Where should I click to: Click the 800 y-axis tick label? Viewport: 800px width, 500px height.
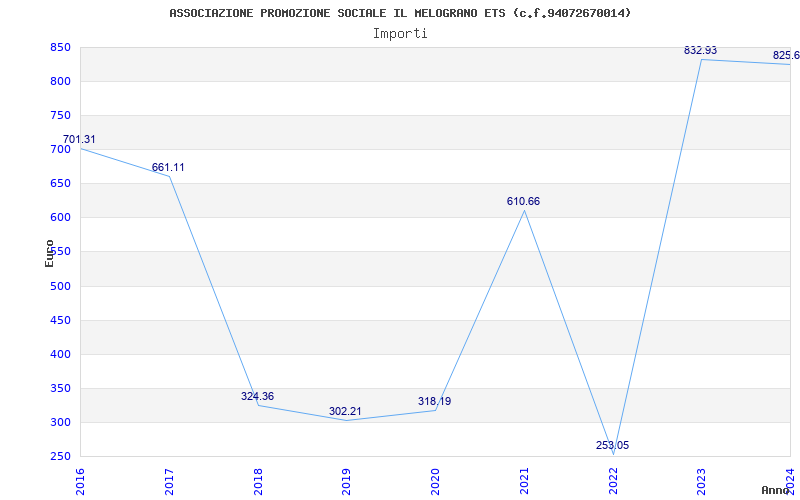[x=60, y=82]
